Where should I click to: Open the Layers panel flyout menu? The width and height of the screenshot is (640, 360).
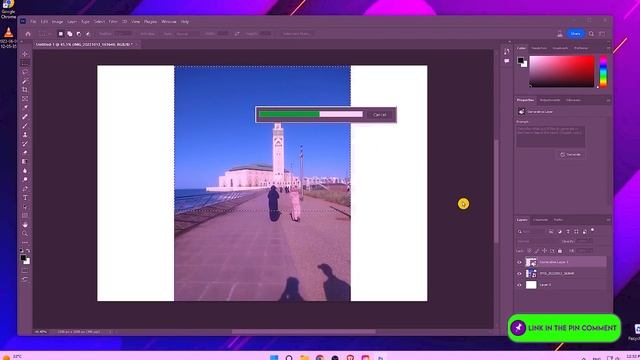(x=608, y=220)
